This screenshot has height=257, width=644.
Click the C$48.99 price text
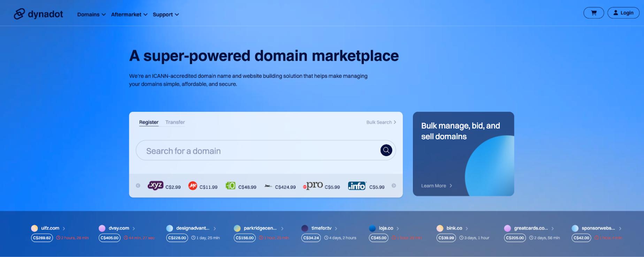247,187
